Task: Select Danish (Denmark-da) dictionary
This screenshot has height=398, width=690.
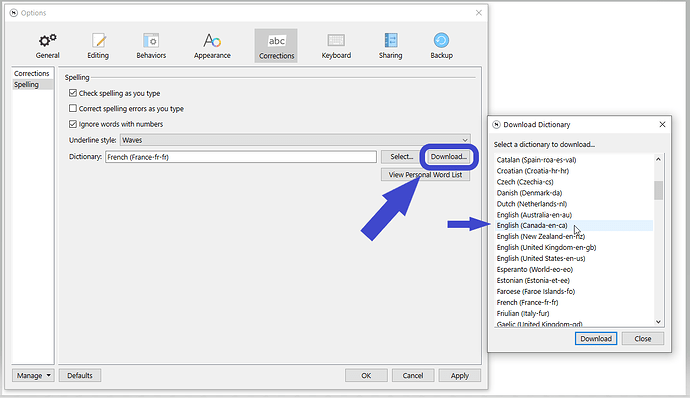Action: point(573,193)
